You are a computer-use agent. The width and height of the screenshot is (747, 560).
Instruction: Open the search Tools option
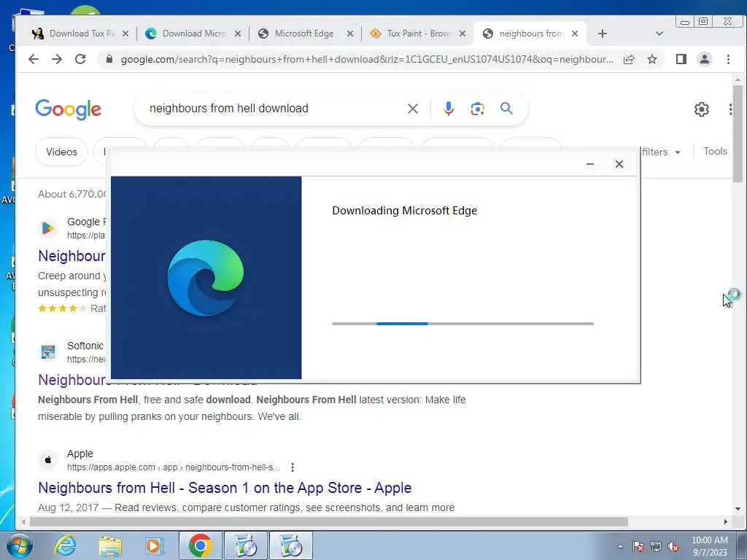[x=715, y=152]
